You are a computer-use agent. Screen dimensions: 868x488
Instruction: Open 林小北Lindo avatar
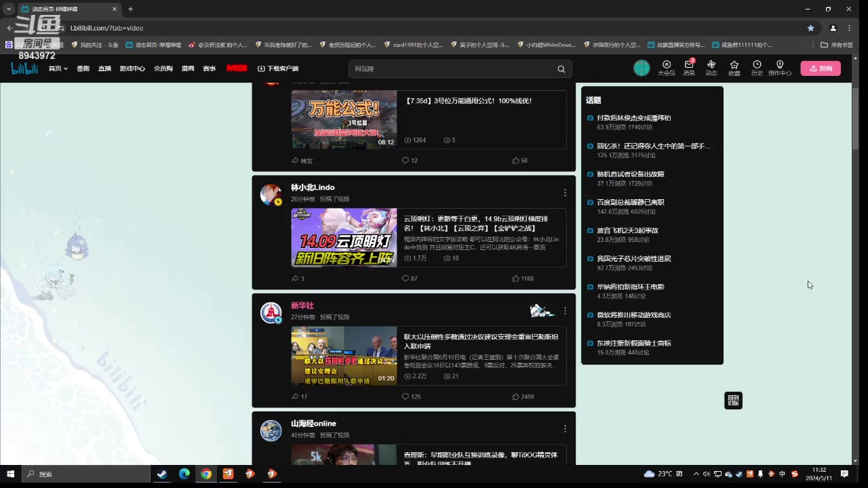point(271,195)
